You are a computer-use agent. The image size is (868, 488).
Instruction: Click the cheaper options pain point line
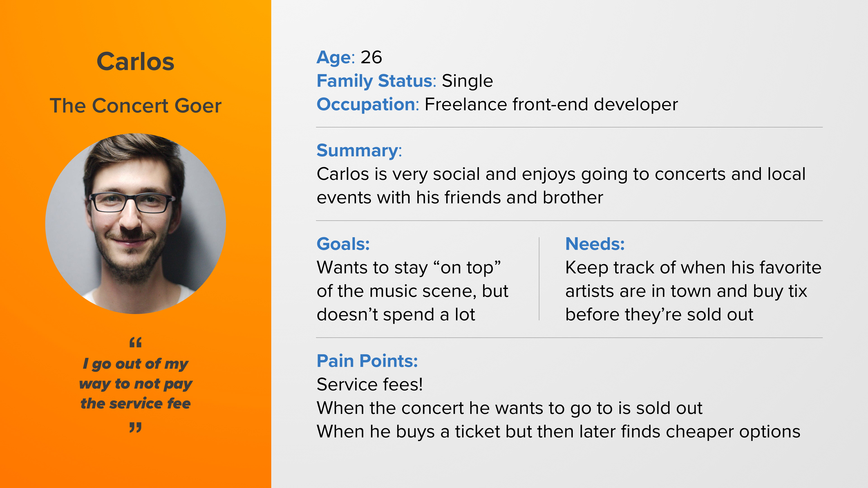pos(558,432)
